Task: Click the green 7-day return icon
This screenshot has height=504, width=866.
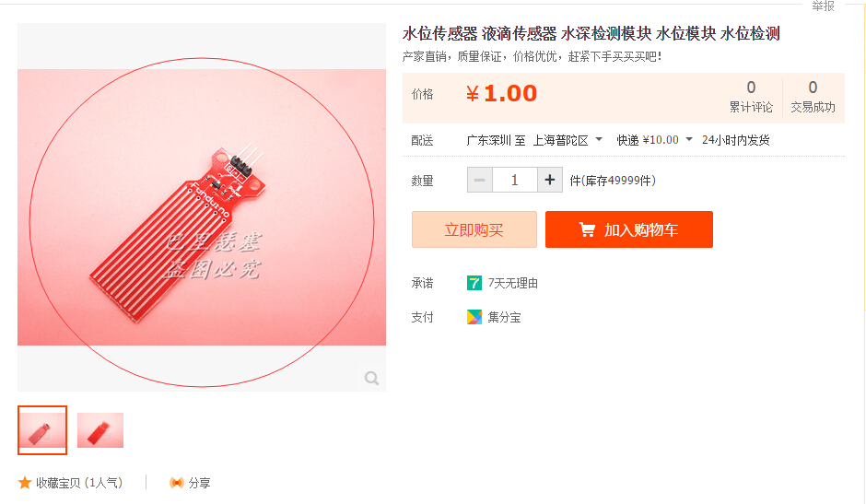Action: pyautogui.click(x=474, y=283)
